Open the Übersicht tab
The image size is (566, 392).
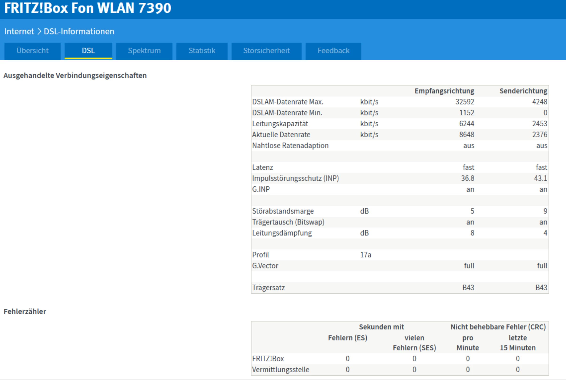coord(32,51)
